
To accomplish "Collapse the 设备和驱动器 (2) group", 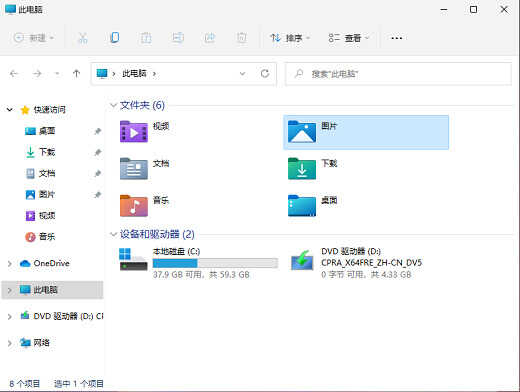I will click(113, 234).
